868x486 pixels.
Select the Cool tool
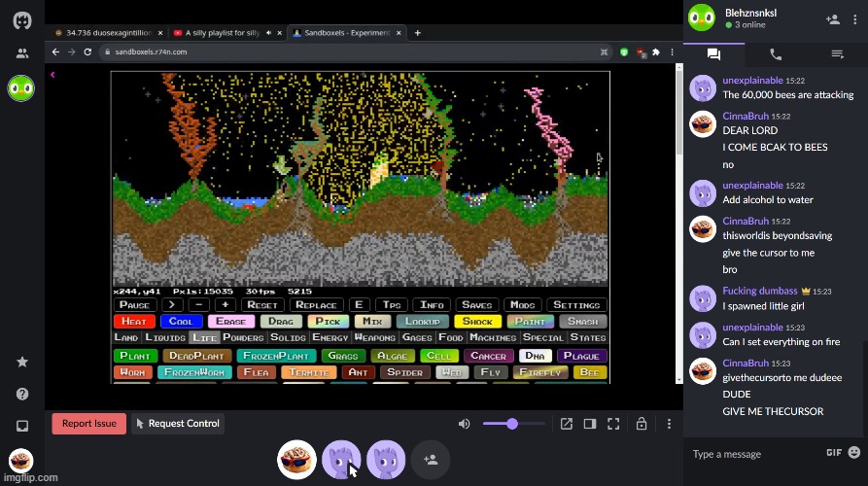click(x=181, y=322)
